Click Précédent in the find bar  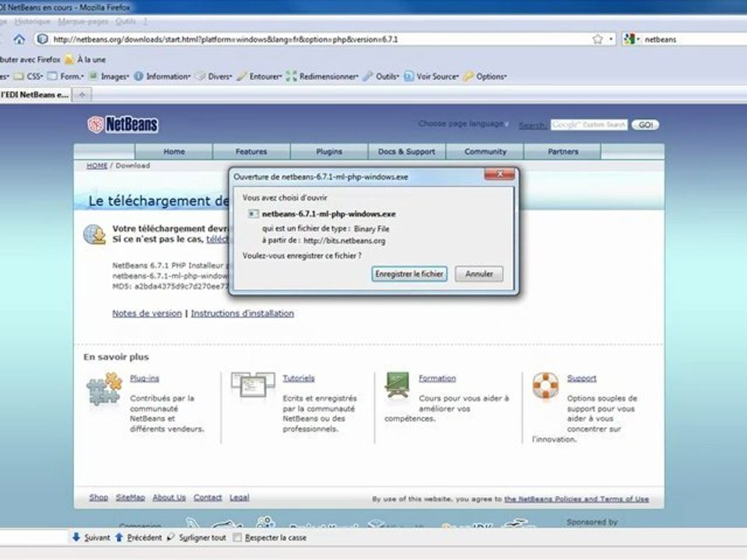coord(139,537)
